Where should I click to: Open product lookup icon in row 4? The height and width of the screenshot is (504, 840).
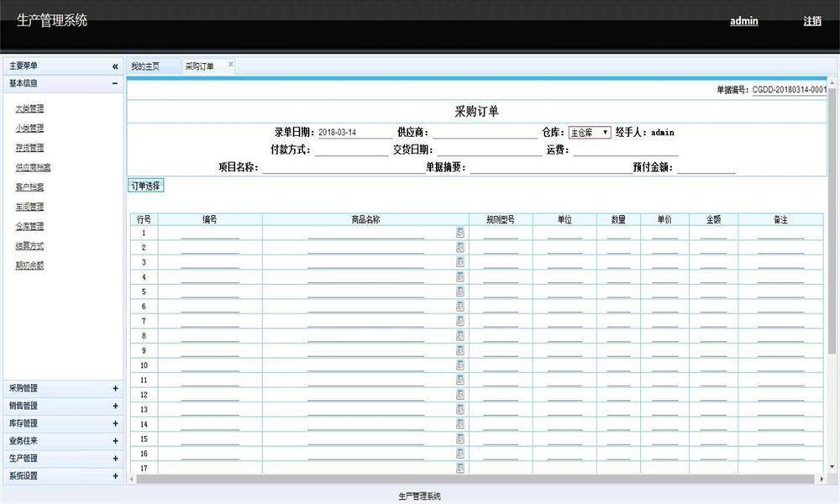point(459,277)
